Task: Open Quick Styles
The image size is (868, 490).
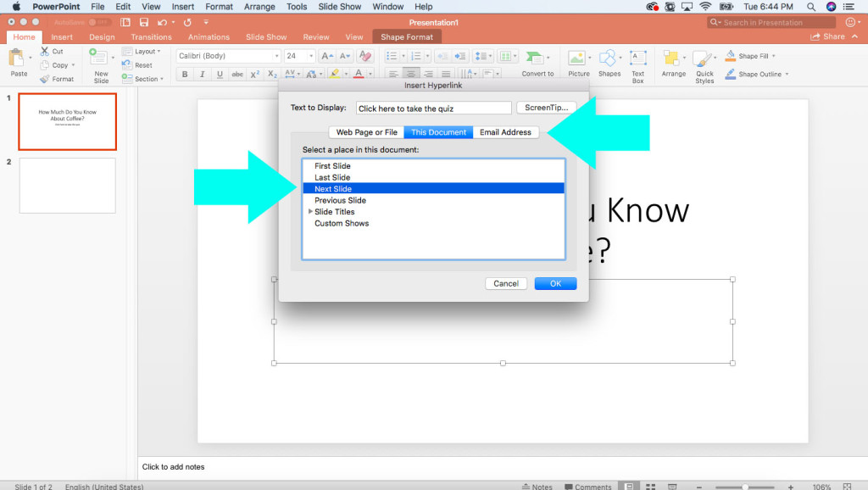Action: tap(704, 66)
